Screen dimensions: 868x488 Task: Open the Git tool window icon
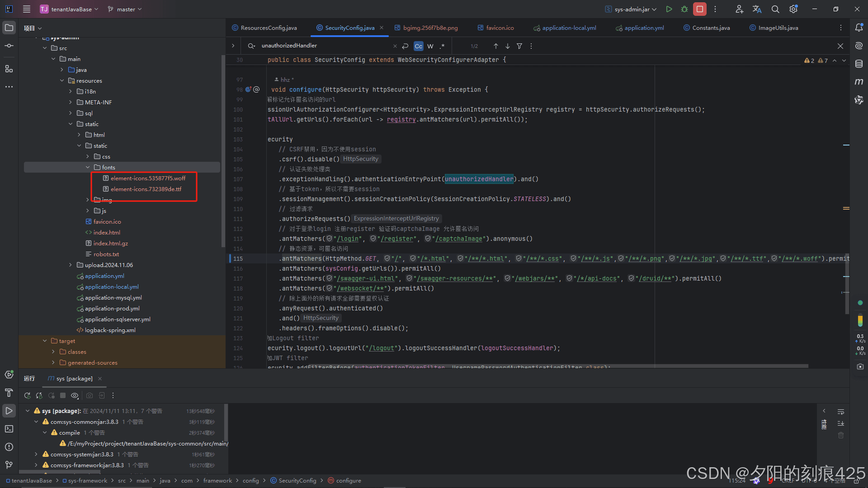point(9,465)
